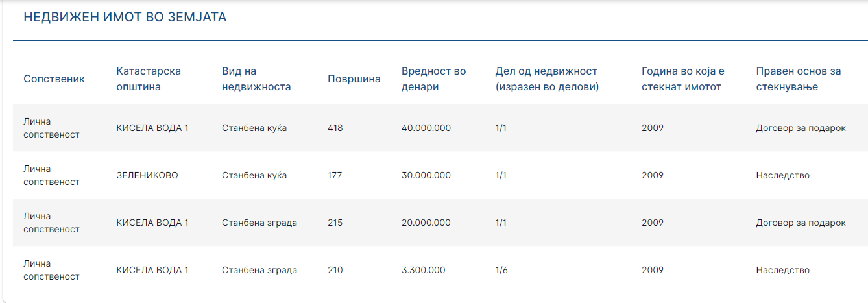The image size is (868, 303).
Task: Select the Правен основ за стекнување header
Action: point(799,79)
